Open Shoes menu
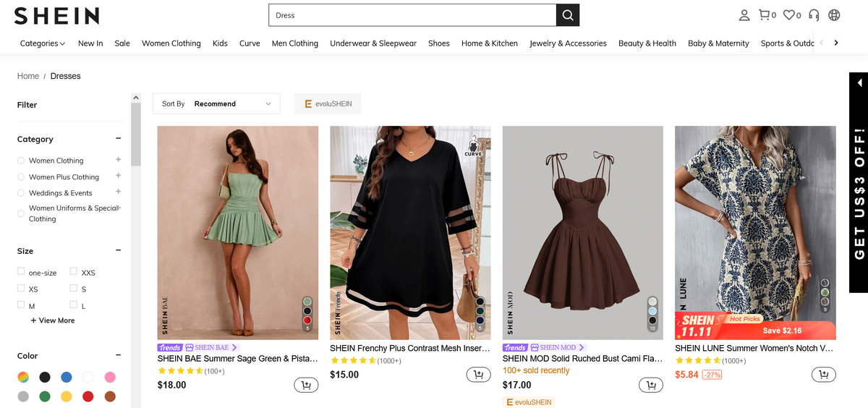 pyautogui.click(x=439, y=43)
